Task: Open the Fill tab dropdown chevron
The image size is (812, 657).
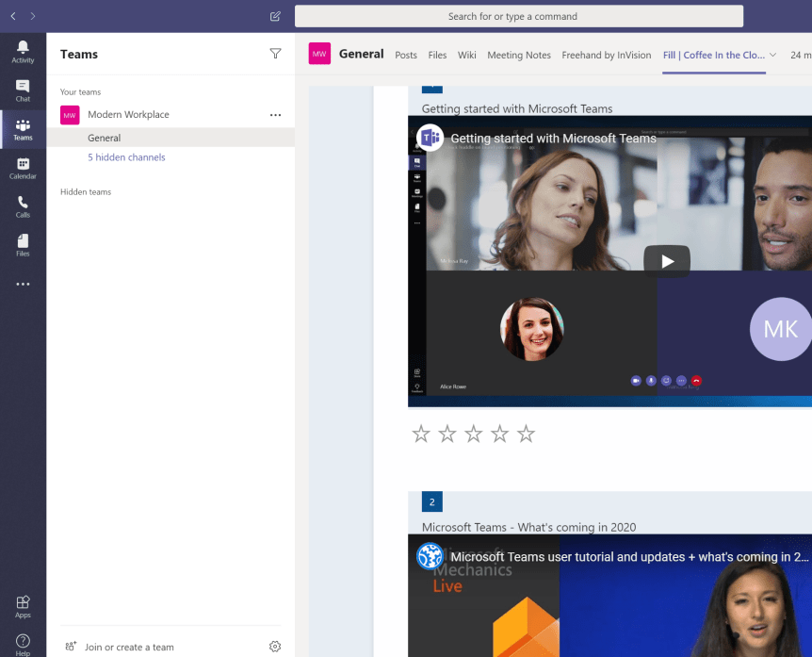Action: 773,55
